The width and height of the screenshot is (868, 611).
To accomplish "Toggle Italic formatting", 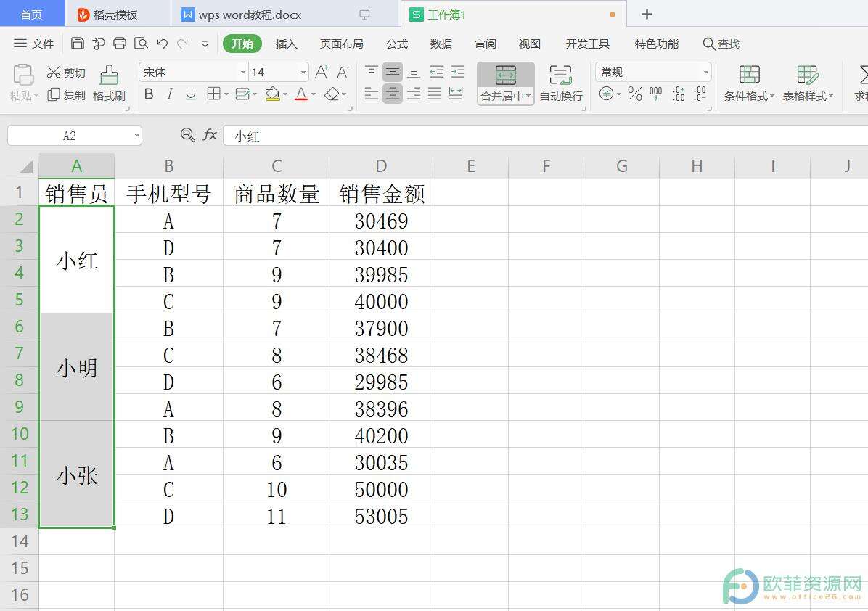I will tap(170, 94).
